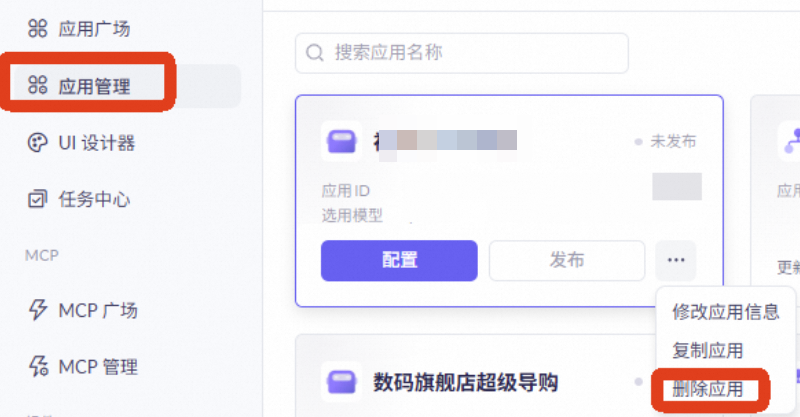Image resolution: width=800 pixels, height=417 pixels.
Task: Select 修改应用信息 from the menu
Action: (x=725, y=312)
